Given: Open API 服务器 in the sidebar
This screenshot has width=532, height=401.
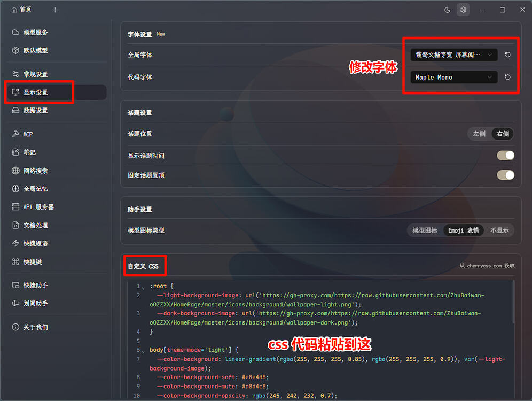Looking at the screenshot, I should pyautogui.click(x=57, y=207).
